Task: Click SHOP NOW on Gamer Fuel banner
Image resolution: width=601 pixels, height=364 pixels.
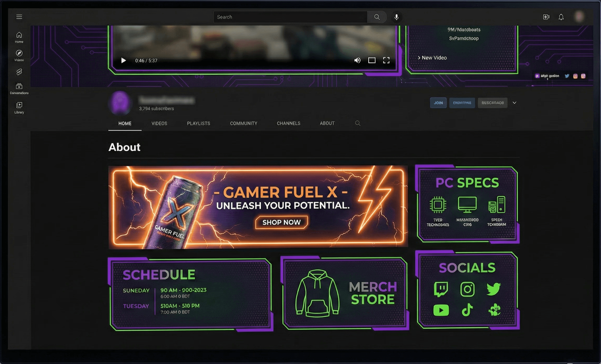Action: point(281,222)
